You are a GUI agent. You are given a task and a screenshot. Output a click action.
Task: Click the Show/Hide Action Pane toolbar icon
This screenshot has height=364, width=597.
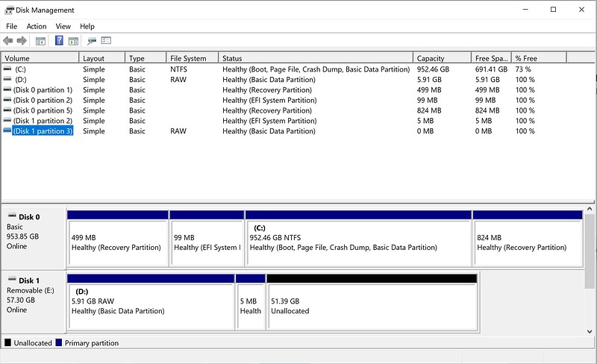pos(73,41)
